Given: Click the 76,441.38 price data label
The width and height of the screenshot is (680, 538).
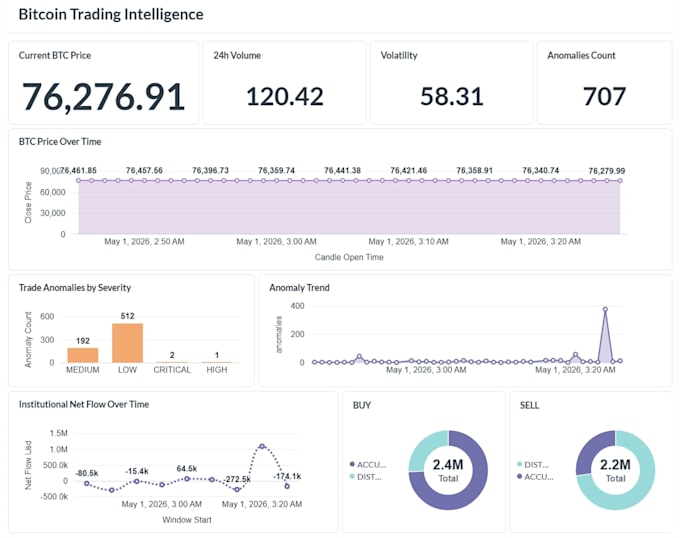Looking at the screenshot, I should (x=343, y=170).
